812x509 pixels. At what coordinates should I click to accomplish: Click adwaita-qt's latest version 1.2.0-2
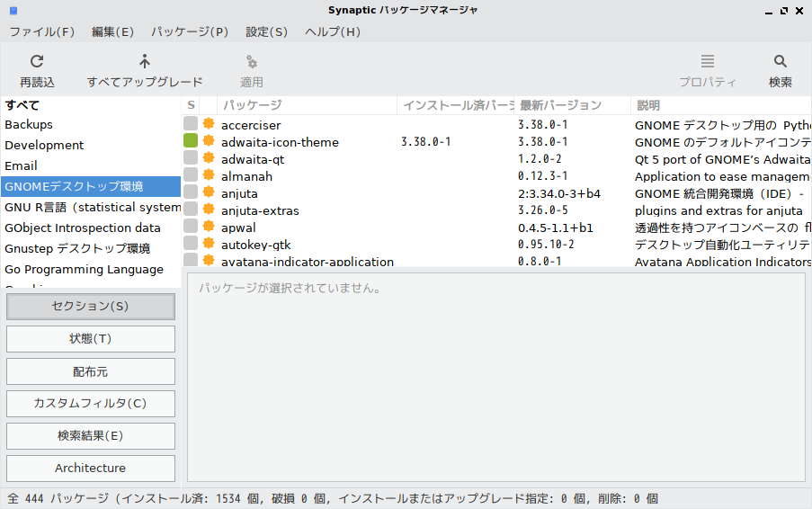(540, 159)
